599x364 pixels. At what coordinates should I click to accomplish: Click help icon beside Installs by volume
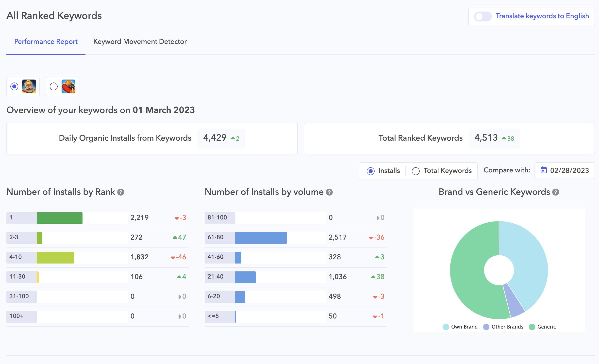329,192
